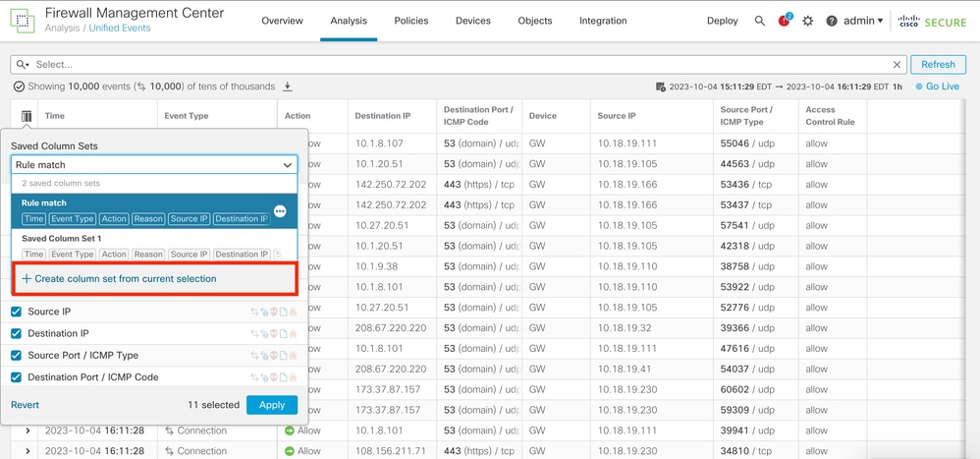This screenshot has width=980, height=459.
Task: Open the global search magnifier icon
Action: point(759,21)
